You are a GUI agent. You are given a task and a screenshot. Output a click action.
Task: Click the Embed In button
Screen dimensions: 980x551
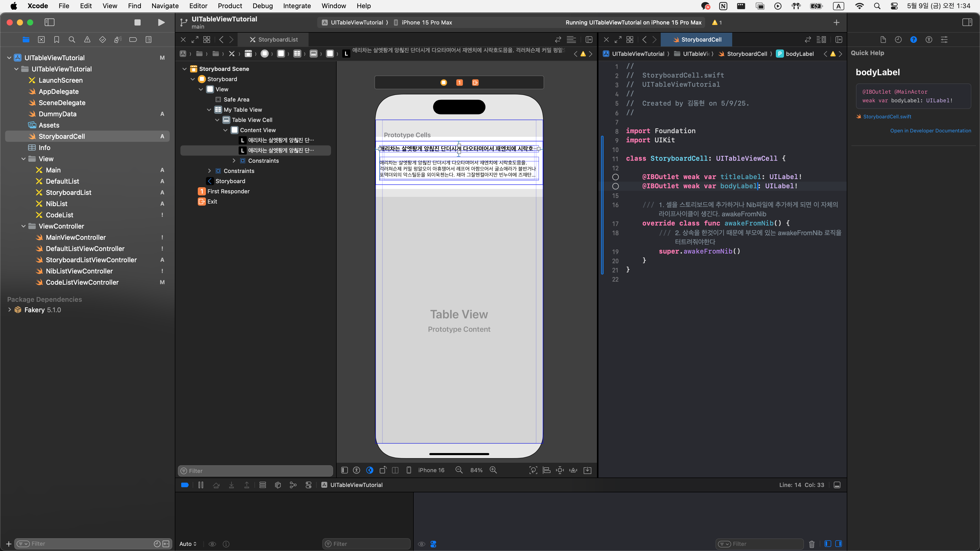point(588,470)
